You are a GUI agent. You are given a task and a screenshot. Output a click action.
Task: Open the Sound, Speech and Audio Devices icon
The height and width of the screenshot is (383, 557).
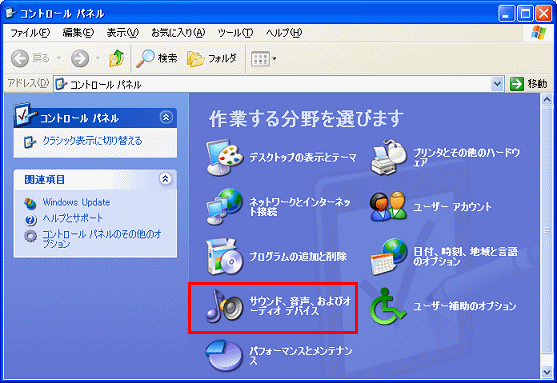pos(225,306)
